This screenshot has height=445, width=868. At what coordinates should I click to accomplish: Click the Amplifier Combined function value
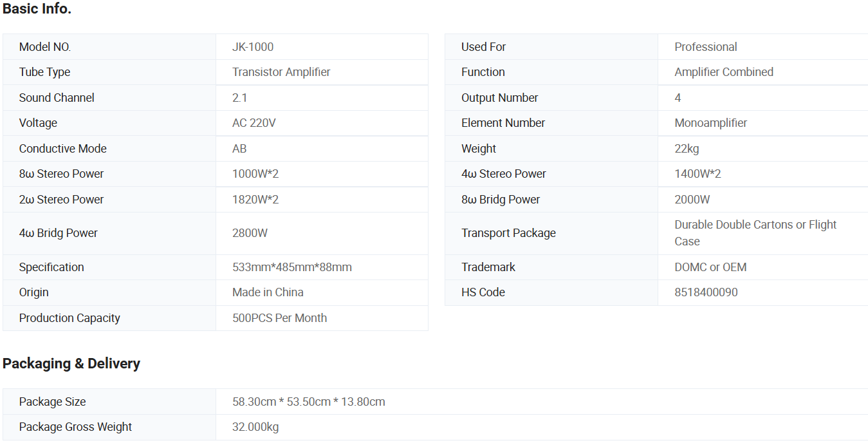723,72
